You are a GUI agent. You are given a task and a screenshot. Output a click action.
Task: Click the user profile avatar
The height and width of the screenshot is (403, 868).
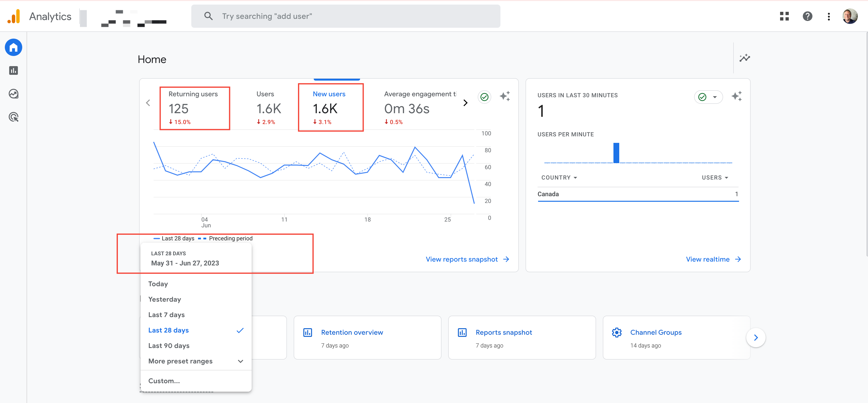[850, 16]
